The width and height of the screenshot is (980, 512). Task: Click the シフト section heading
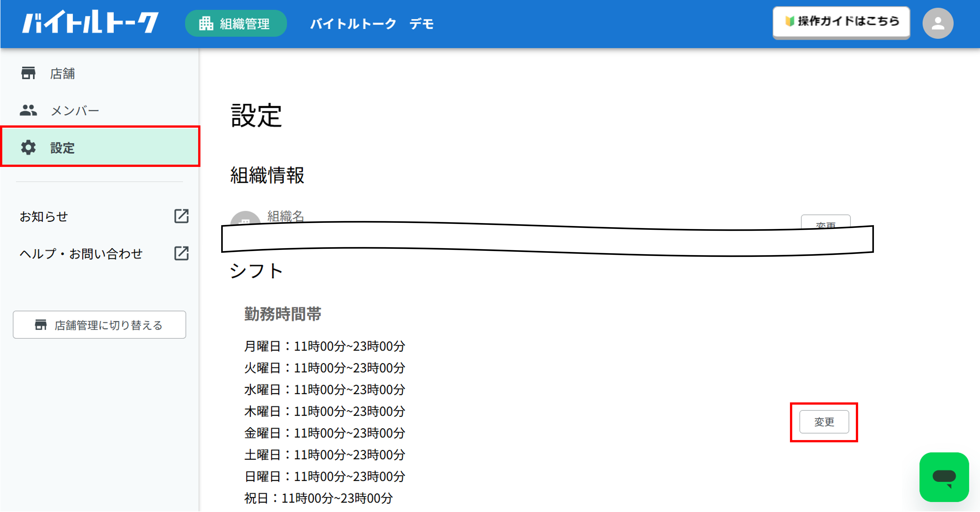coord(256,271)
